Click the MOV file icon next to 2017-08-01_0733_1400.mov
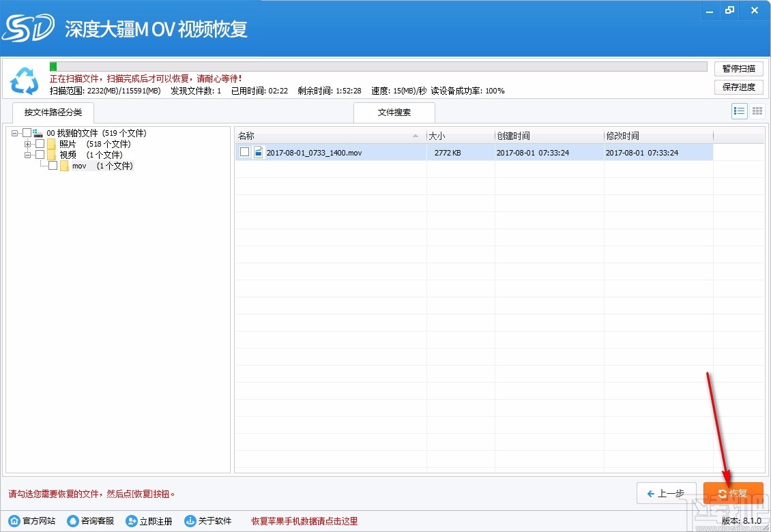The image size is (771, 532). coord(258,152)
